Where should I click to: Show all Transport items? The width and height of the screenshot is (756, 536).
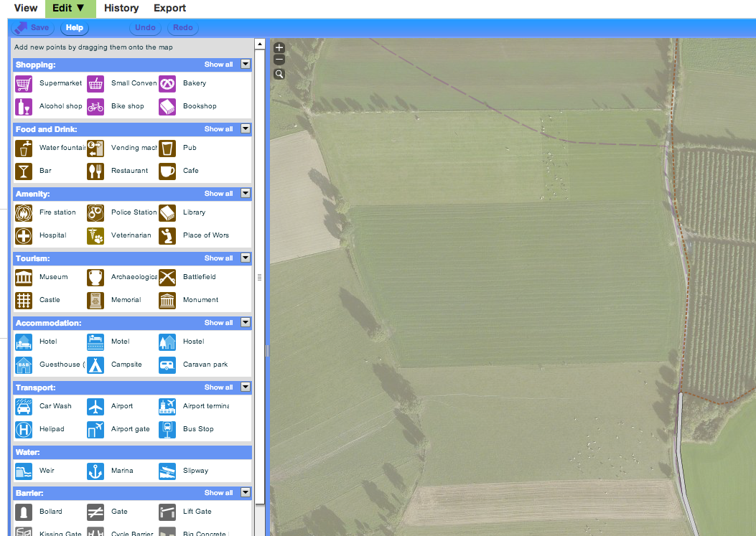click(x=218, y=387)
